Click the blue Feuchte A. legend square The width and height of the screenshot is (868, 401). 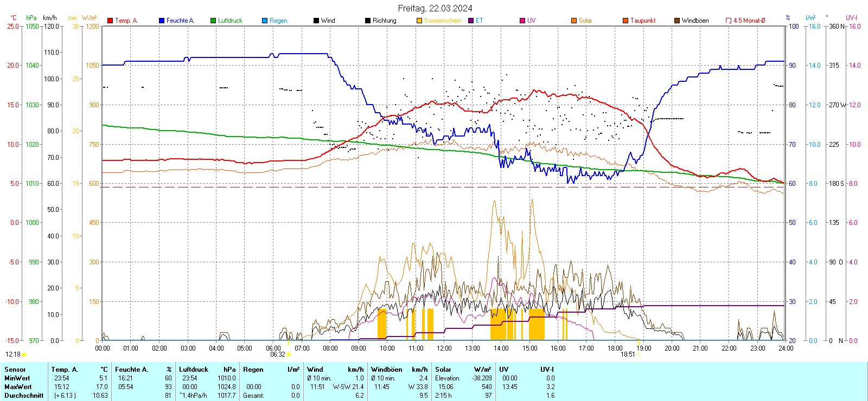pos(162,21)
